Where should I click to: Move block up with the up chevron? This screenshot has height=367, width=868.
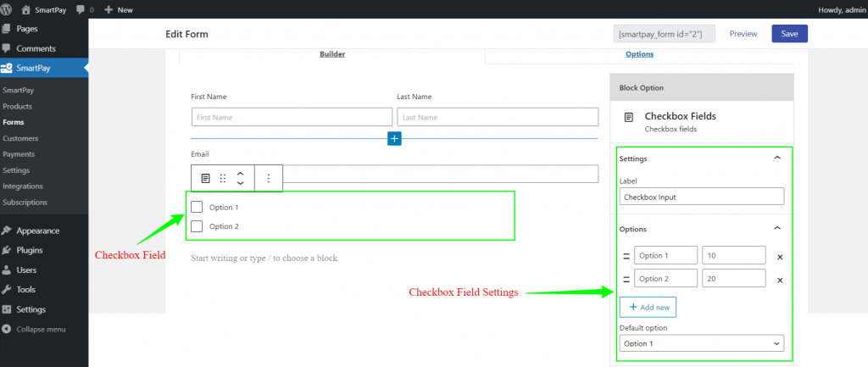pos(240,173)
